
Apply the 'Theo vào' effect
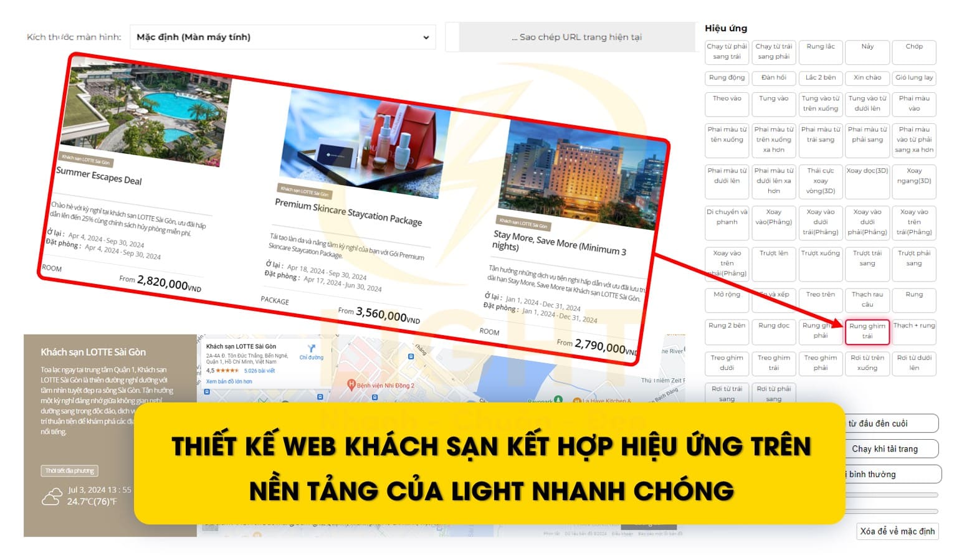[727, 104]
